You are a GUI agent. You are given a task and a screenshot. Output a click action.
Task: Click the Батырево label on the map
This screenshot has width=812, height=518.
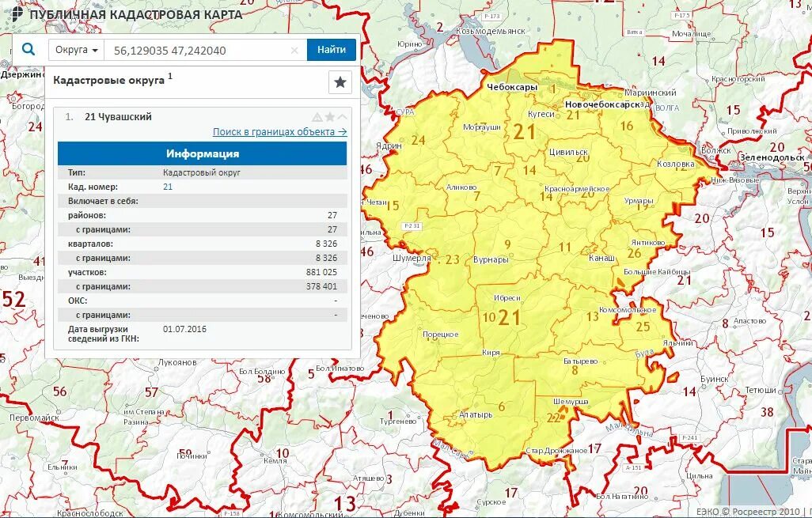(581, 361)
